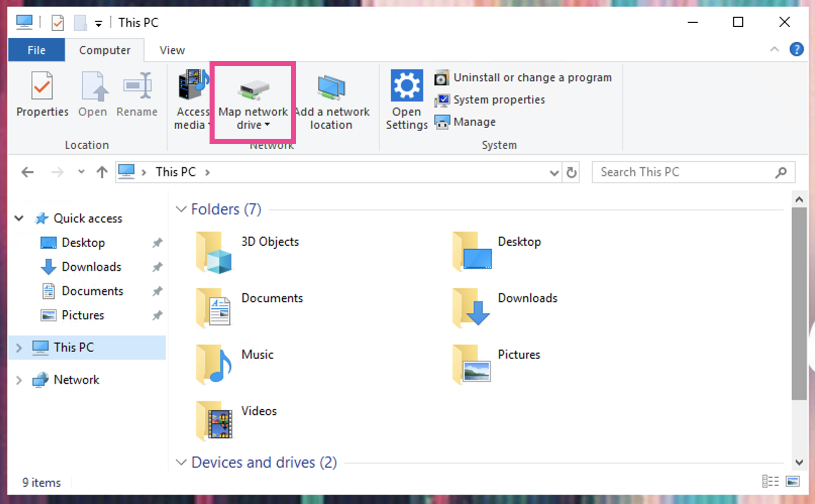Screen dimensions: 815x504
Task: Select the 3D Objects folder
Action: [247, 252]
